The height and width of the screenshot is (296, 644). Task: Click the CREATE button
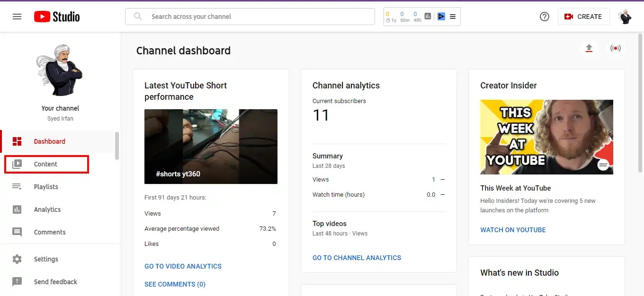click(583, 17)
